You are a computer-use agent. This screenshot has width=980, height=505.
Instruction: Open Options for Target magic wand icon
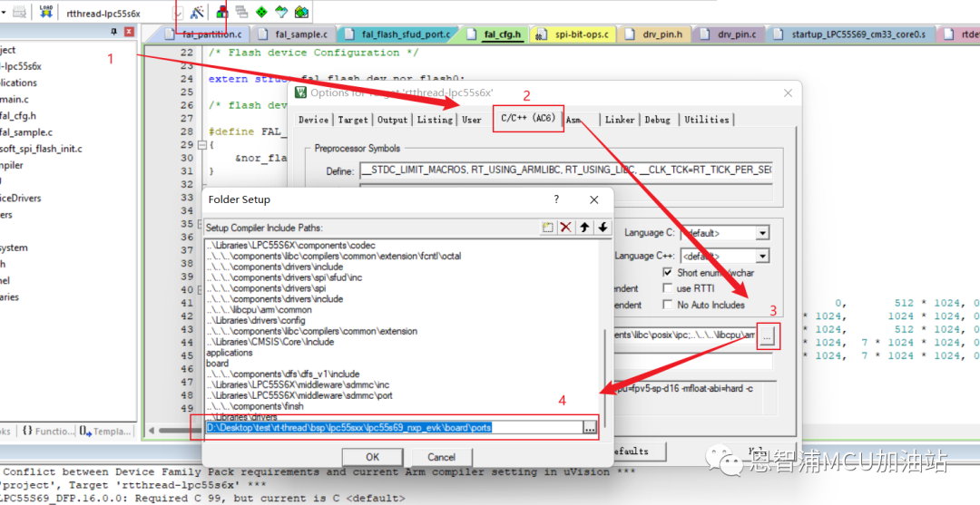[197, 12]
